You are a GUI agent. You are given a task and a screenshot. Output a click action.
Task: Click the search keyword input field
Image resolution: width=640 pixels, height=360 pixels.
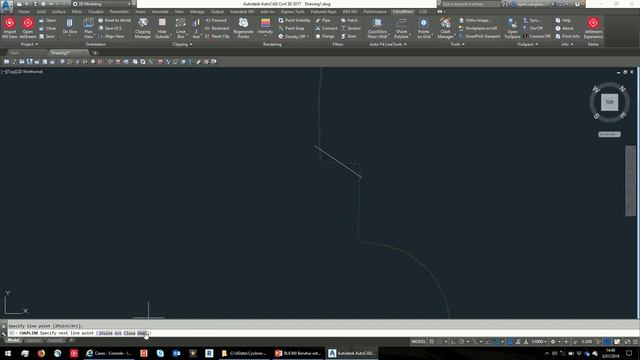coord(471,4)
